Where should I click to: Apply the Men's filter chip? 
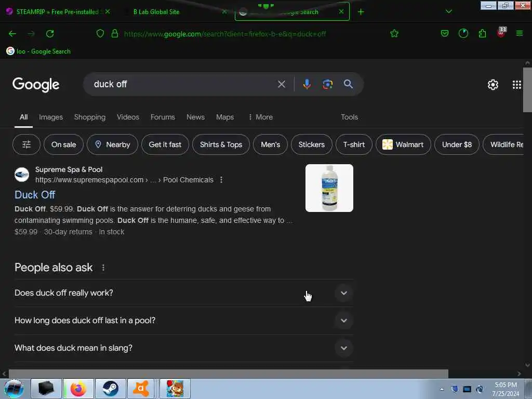270,144
